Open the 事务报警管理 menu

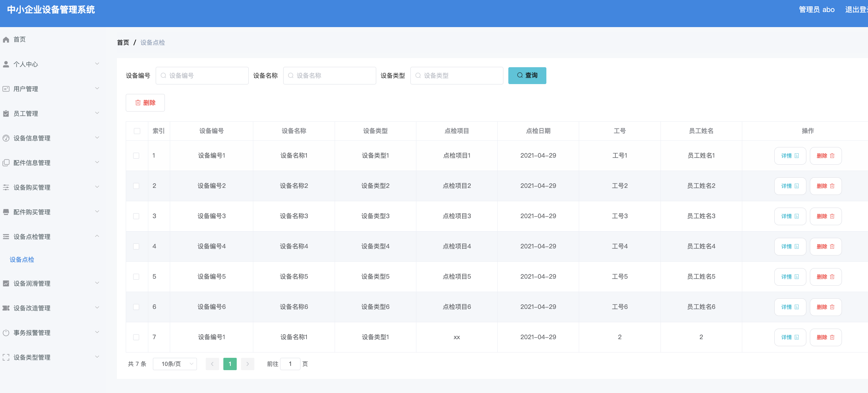click(53, 332)
